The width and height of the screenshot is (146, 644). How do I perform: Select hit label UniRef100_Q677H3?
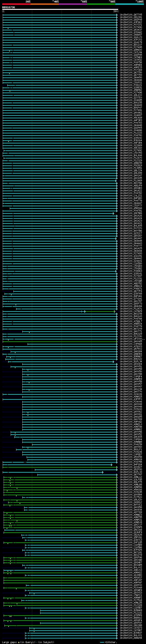[131, 75]
